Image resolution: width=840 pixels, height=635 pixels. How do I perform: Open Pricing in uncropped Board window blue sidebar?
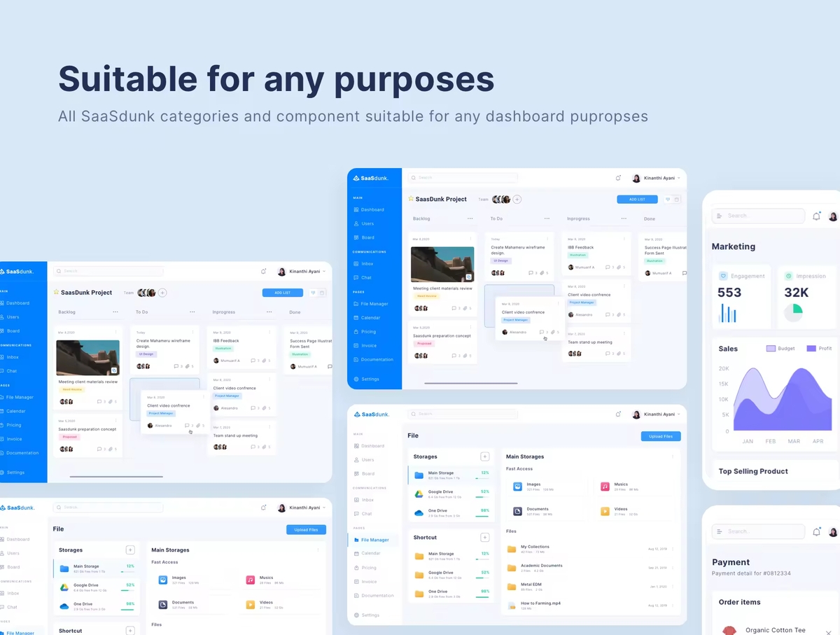pyautogui.click(x=368, y=332)
